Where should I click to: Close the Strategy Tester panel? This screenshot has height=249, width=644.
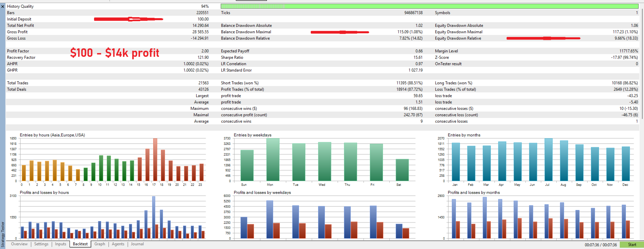coord(3,6)
